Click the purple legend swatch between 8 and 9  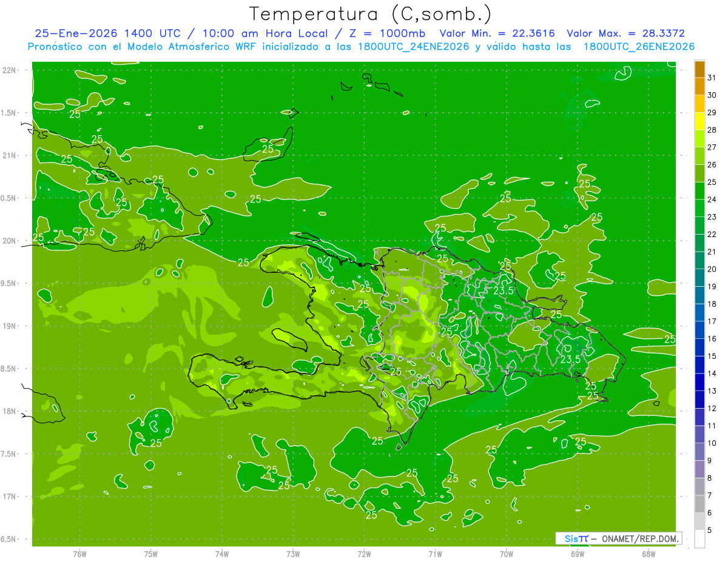click(699, 469)
